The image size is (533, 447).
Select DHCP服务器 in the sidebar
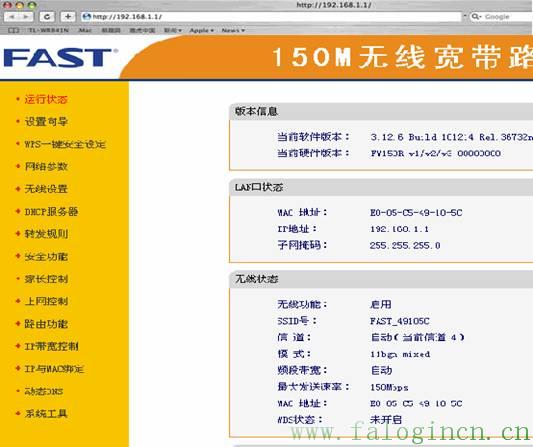click(51, 211)
